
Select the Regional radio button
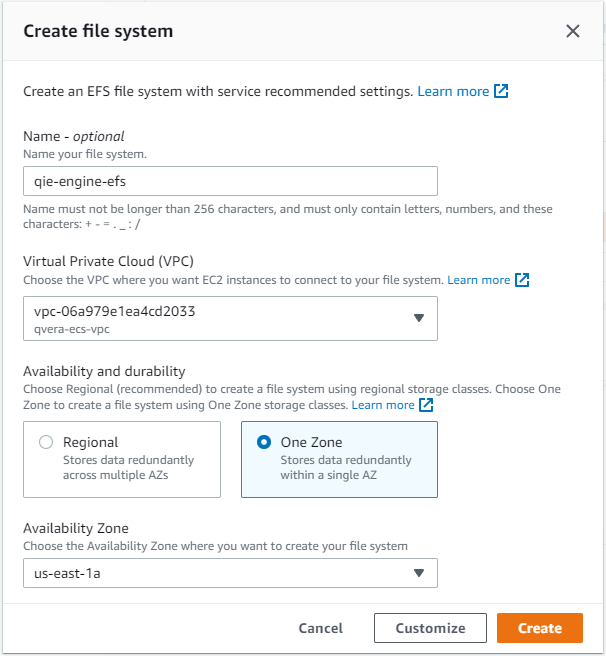coord(46,442)
